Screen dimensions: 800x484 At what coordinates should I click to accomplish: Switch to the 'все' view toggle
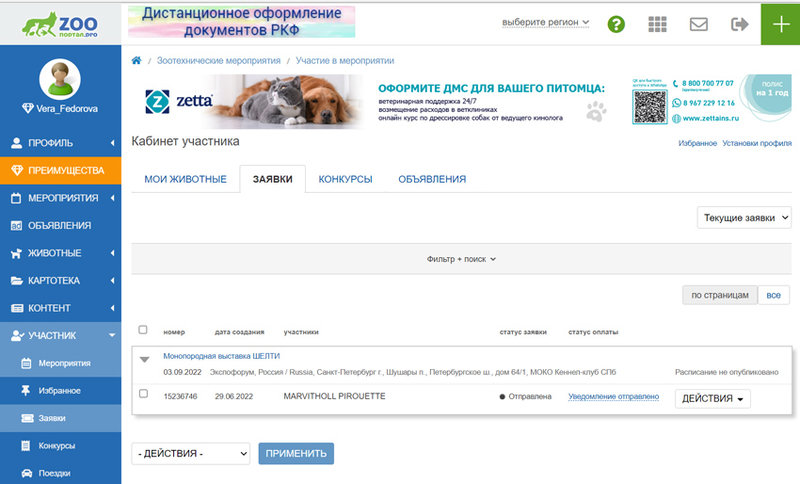point(772,295)
